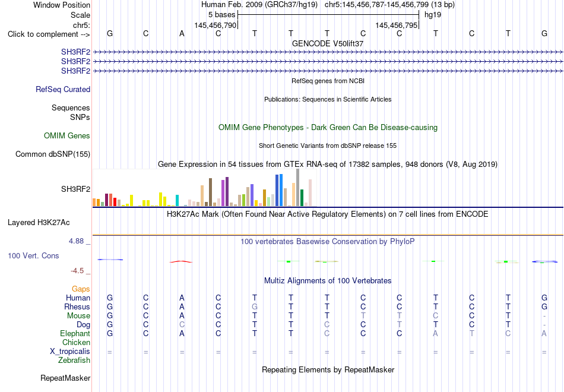Image resolution: width=564 pixels, height=392 pixels.
Task: Click the GTEx Gene Expression track title
Action: click(328, 165)
